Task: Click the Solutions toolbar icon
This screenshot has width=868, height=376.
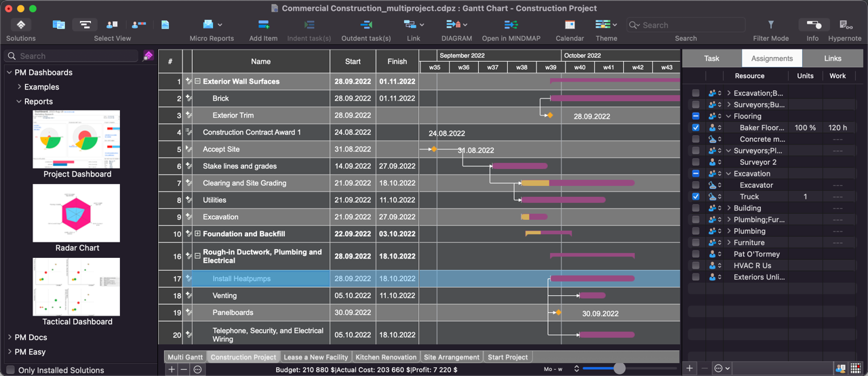Action: tap(21, 25)
